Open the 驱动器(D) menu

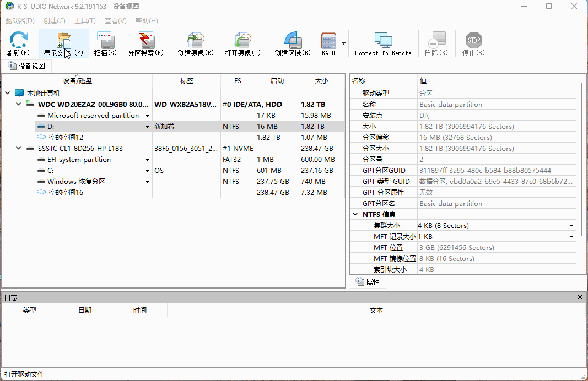20,20
